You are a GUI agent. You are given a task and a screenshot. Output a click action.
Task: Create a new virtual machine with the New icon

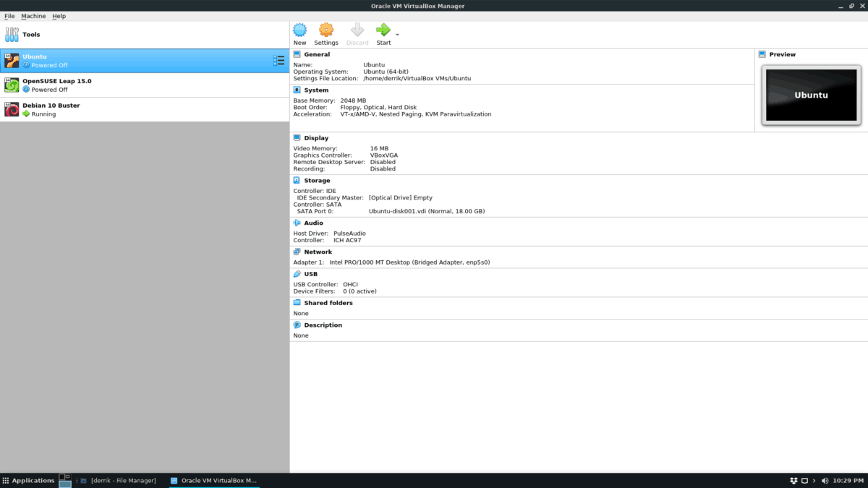pyautogui.click(x=299, y=31)
